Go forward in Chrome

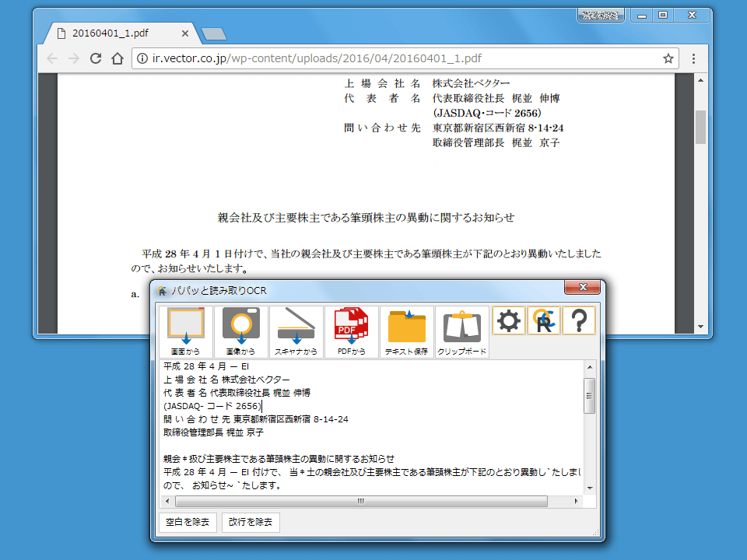74,58
